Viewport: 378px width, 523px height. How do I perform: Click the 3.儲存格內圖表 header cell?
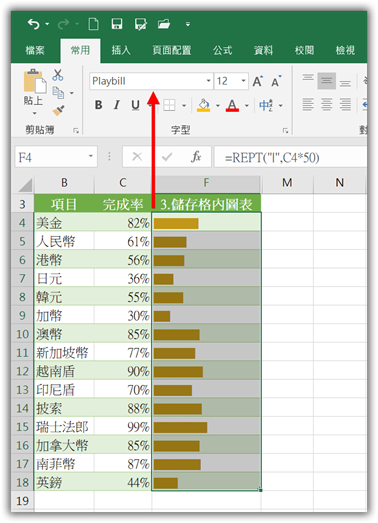coord(206,204)
